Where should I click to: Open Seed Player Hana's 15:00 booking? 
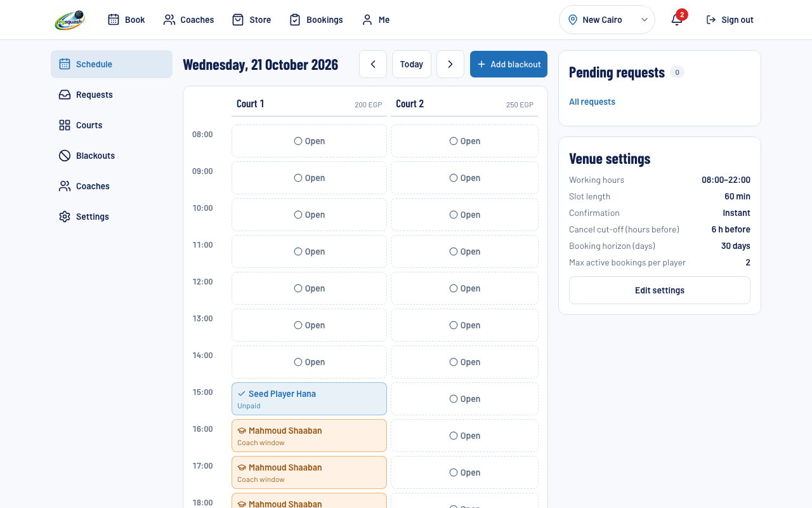(309, 399)
